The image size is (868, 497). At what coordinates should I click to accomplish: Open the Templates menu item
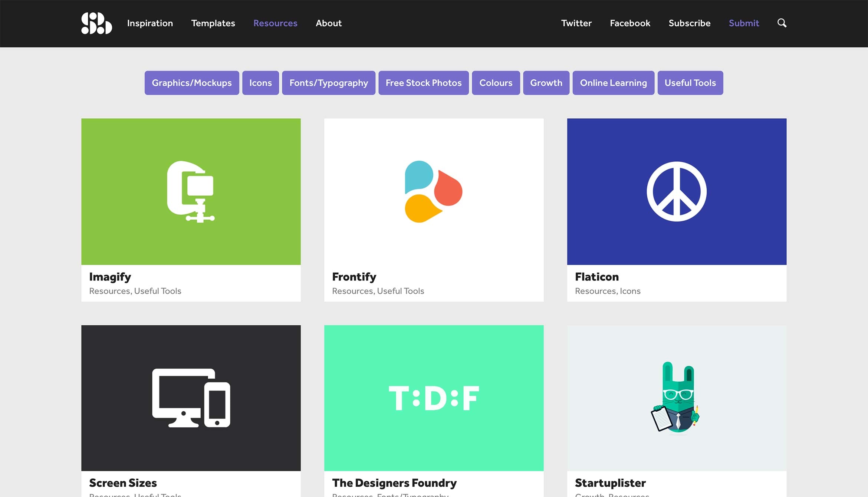pyautogui.click(x=213, y=23)
